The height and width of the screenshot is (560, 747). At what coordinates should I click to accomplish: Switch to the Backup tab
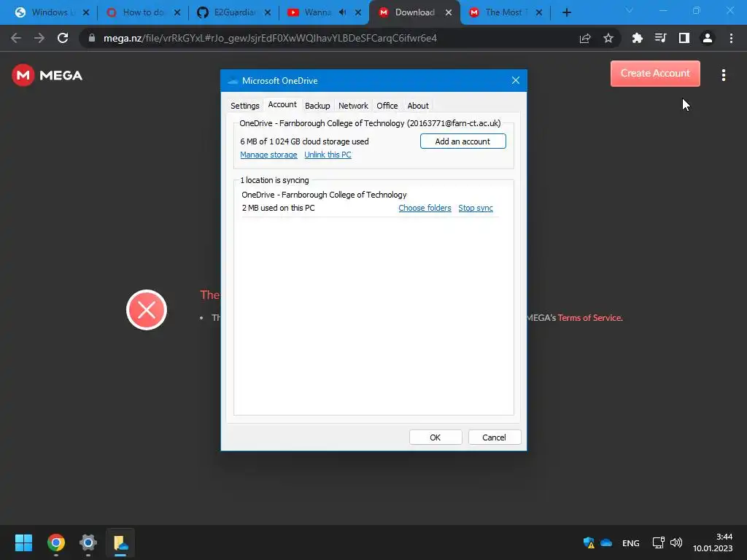[317, 106]
